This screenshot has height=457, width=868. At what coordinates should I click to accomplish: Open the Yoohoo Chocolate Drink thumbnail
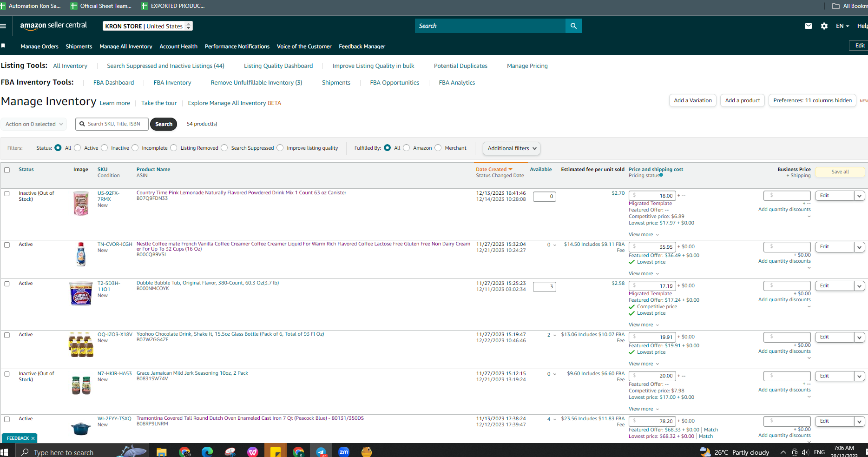[x=81, y=344]
